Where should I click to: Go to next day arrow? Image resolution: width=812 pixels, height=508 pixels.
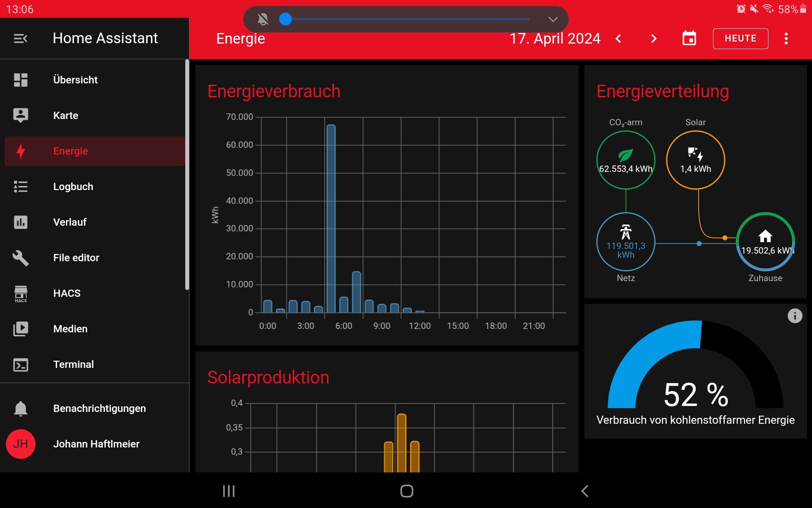point(654,39)
